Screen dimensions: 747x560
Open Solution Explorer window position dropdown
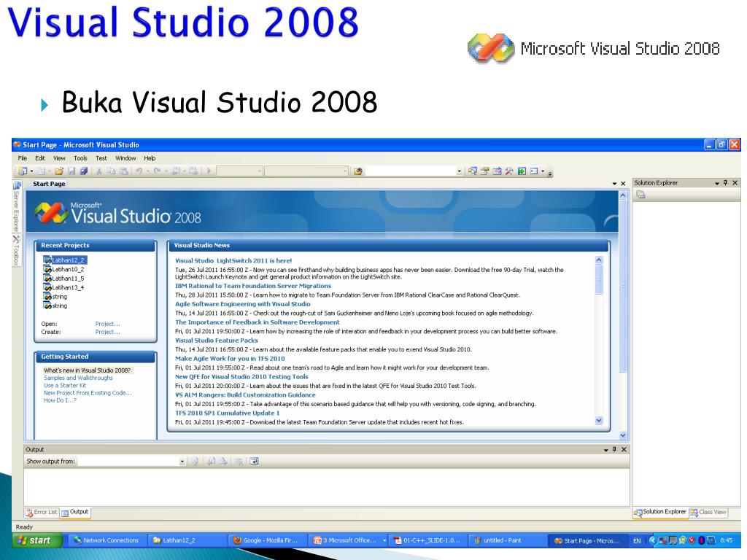[716, 183]
